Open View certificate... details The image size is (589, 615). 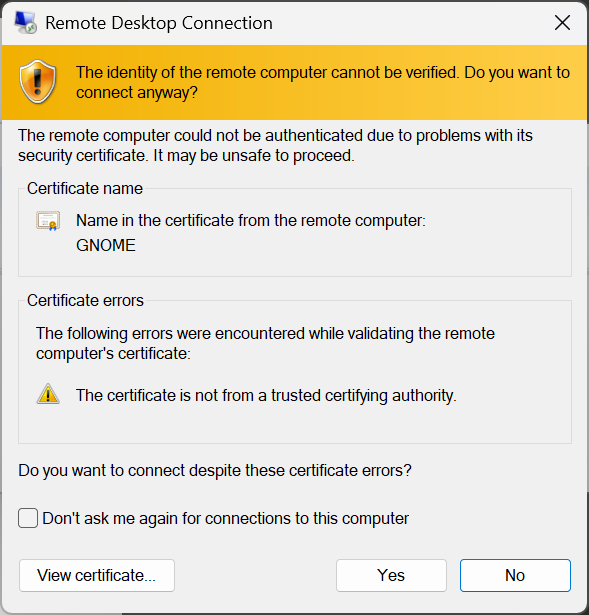pyautogui.click(x=97, y=575)
